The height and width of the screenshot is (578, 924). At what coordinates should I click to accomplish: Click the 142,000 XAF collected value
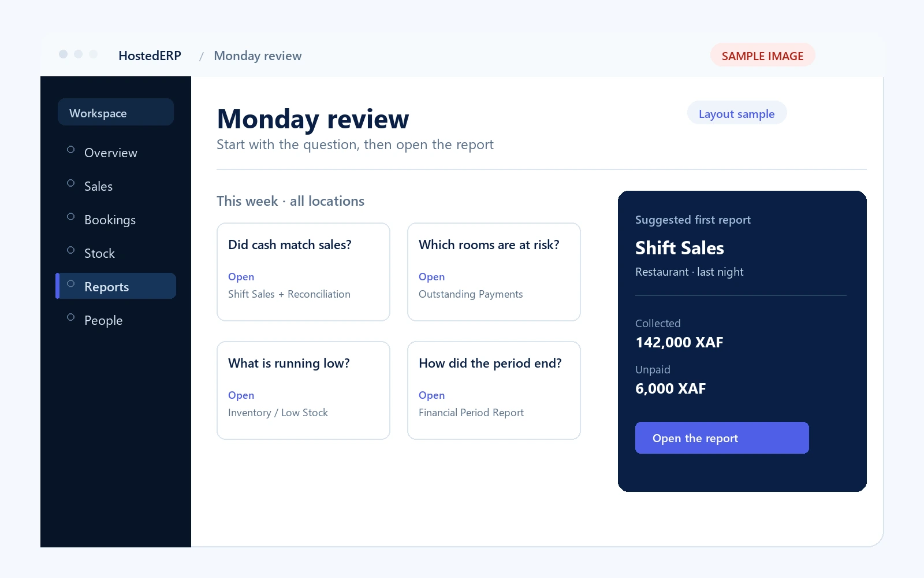click(x=679, y=342)
